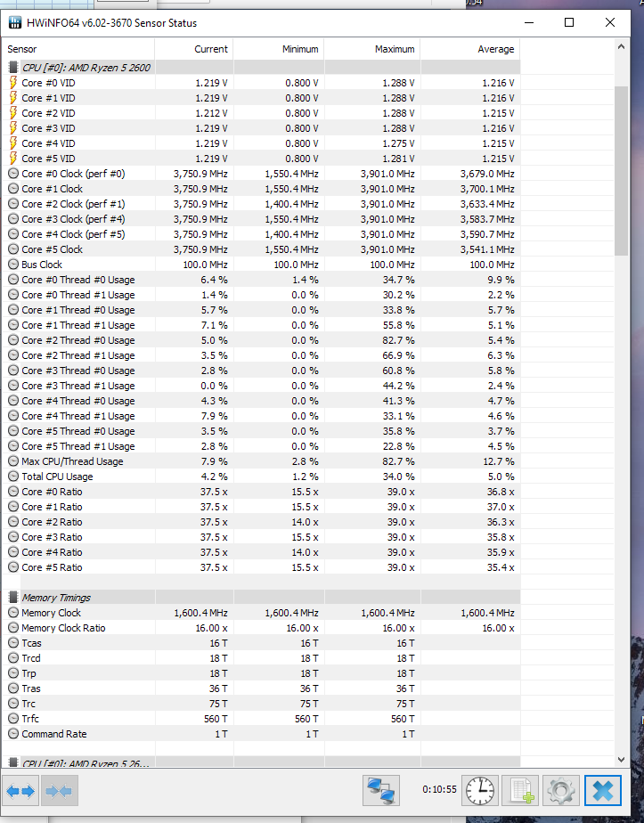Select the Core #3 VID row
644x823 pixels.
coord(261,128)
